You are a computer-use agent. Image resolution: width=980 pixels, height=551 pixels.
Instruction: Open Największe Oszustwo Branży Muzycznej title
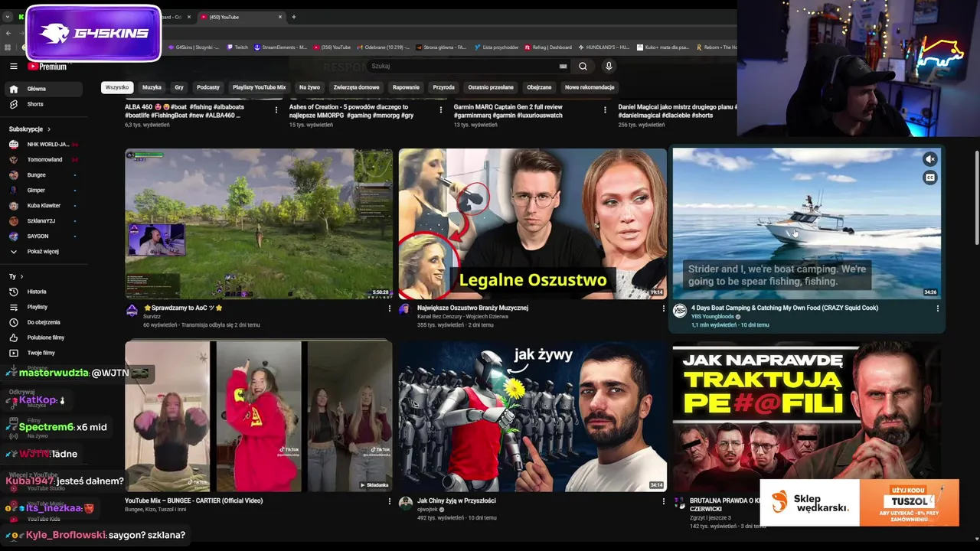click(472, 308)
